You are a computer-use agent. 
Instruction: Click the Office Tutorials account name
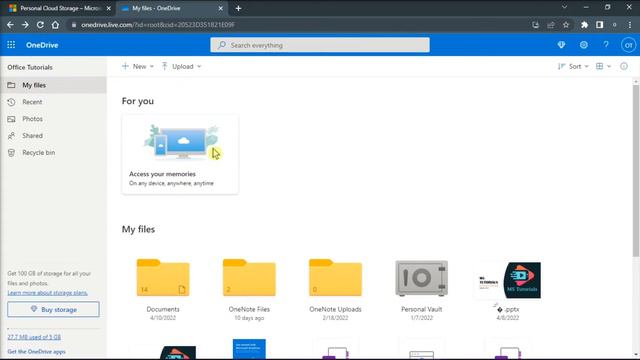30,67
